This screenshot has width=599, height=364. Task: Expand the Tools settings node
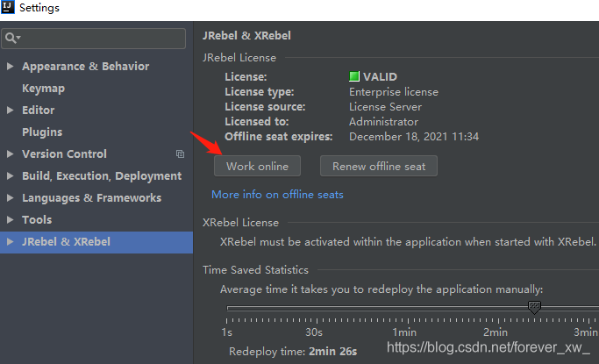pyautogui.click(x=11, y=219)
